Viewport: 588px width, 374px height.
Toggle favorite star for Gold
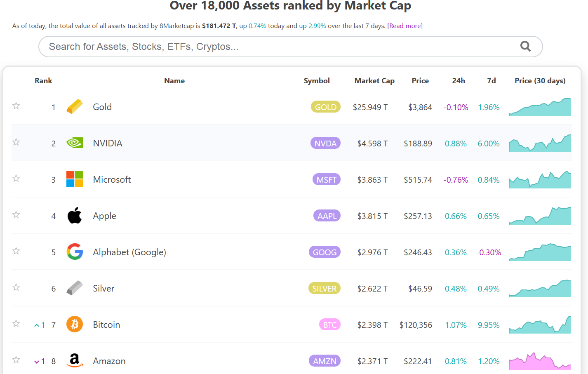(x=16, y=106)
